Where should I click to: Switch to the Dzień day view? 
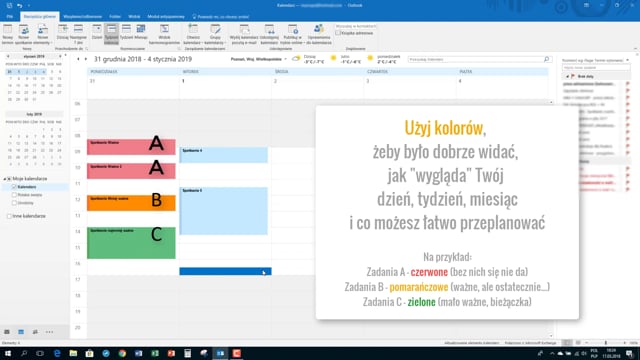coord(97,33)
